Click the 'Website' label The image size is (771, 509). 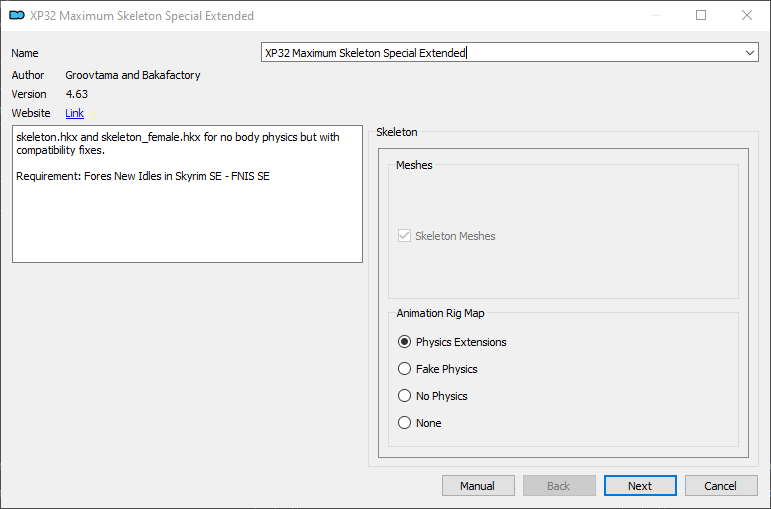tap(31, 113)
